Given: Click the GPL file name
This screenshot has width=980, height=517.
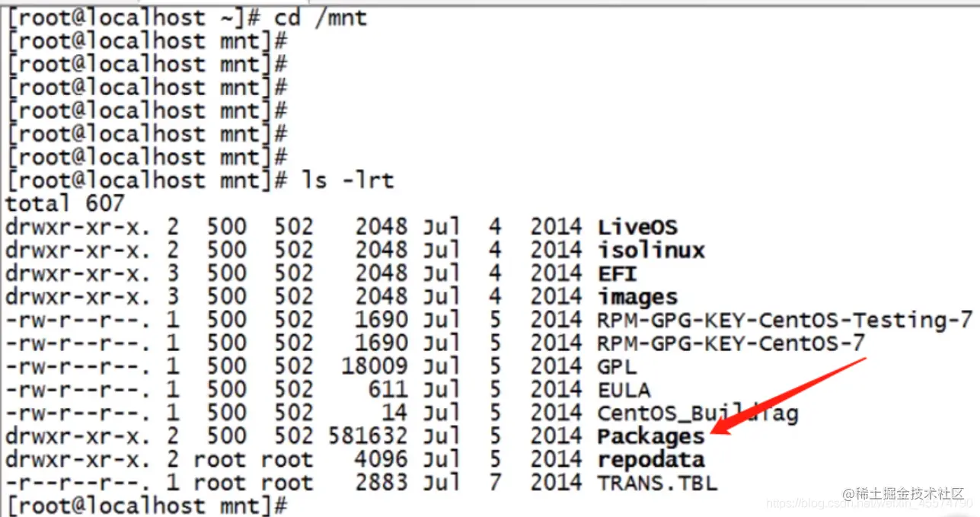Looking at the screenshot, I should tap(617, 367).
